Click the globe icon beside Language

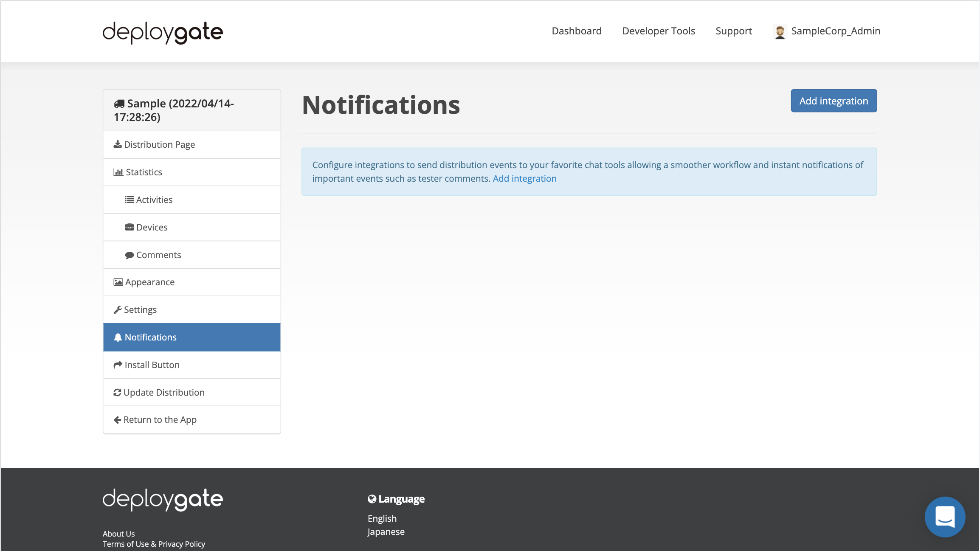(372, 499)
